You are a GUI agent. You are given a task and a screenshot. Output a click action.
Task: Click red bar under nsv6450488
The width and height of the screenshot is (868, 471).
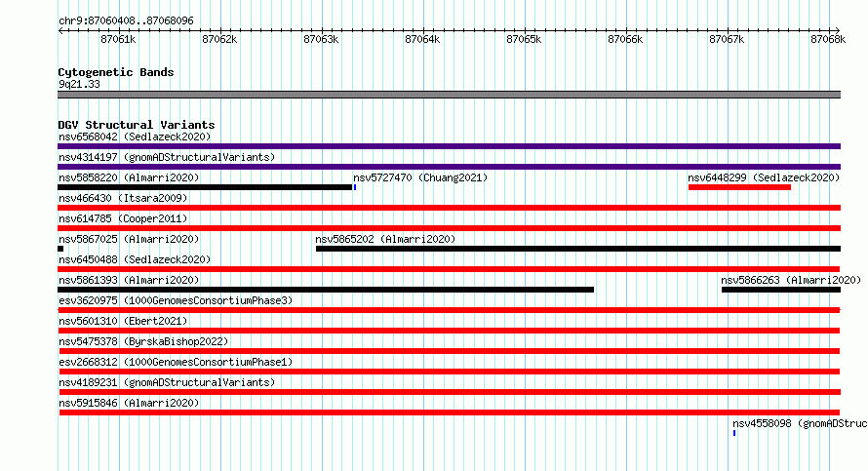click(449, 269)
